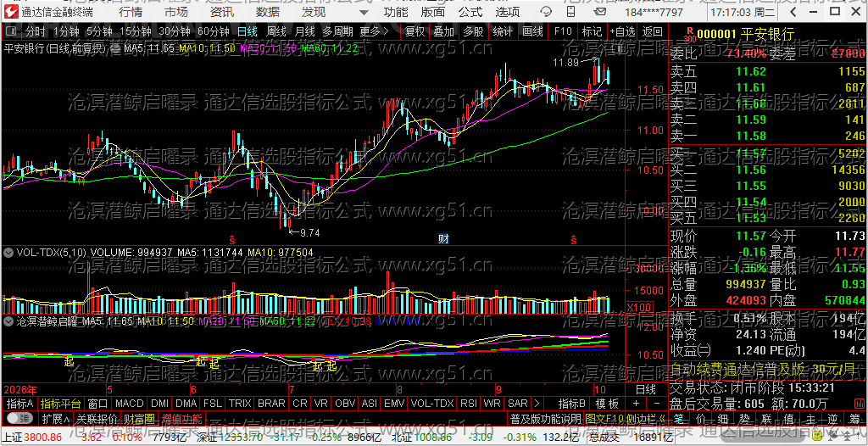Open the 资讯 menu
The width and height of the screenshot is (868, 446).
(222, 12)
